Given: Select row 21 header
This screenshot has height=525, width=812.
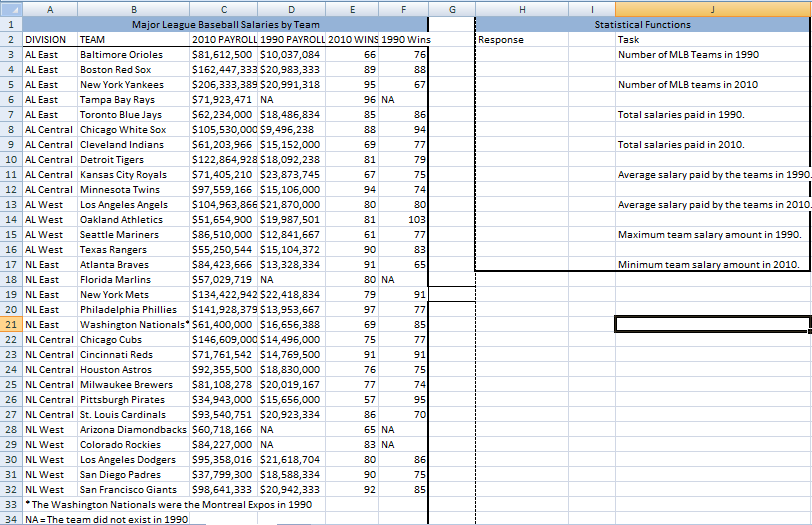Looking at the screenshot, I should click(11, 325).
